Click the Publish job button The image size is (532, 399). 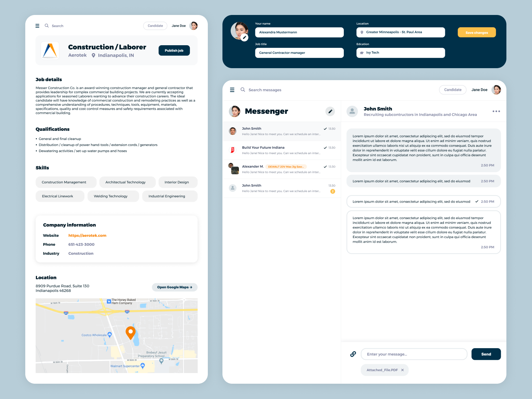174,50
